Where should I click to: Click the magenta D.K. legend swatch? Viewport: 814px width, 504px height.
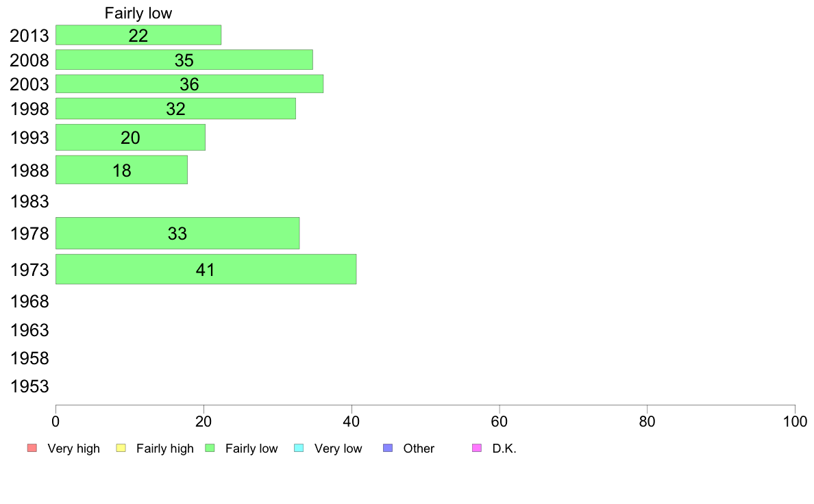pos(477,448)
